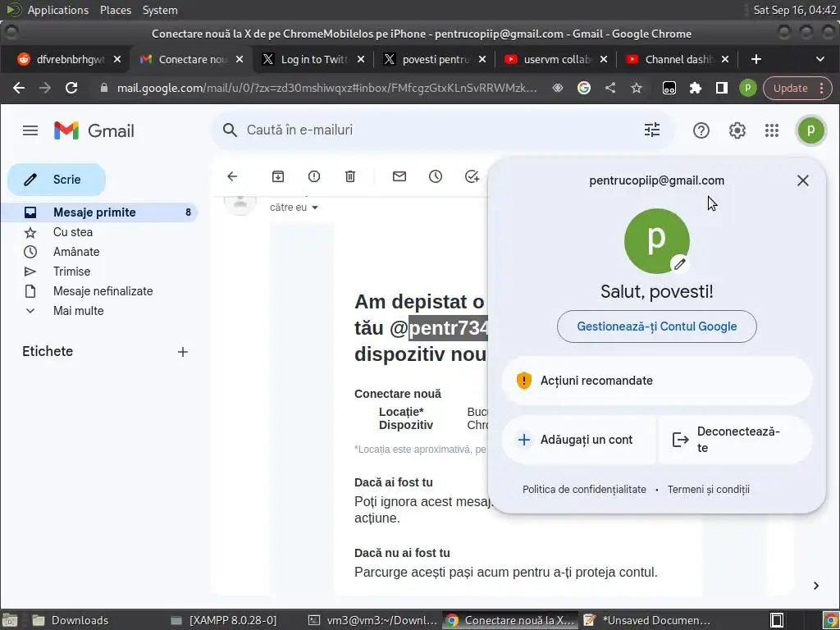Select 'Trimise' sent folder
This screenshot has height=630, width=840.
point(100,272)
